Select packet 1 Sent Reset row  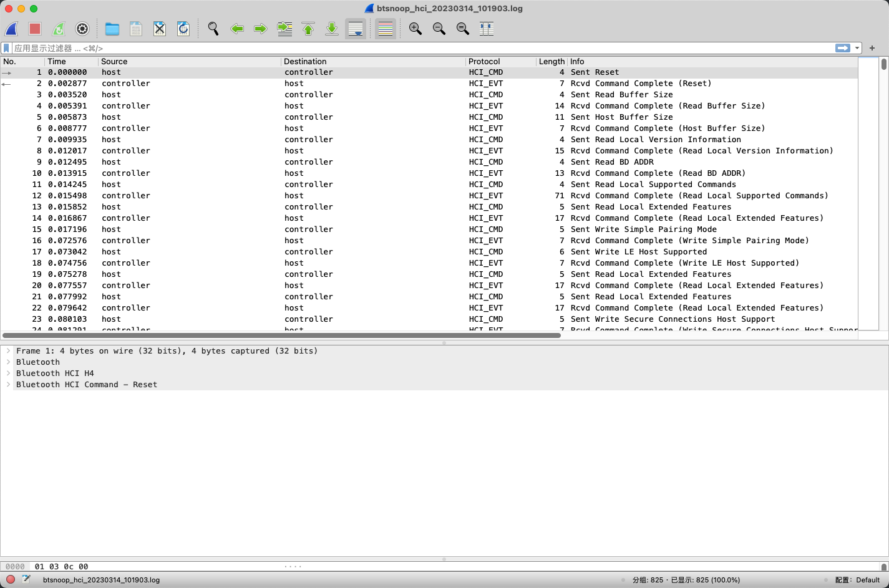tap(429, 72)
